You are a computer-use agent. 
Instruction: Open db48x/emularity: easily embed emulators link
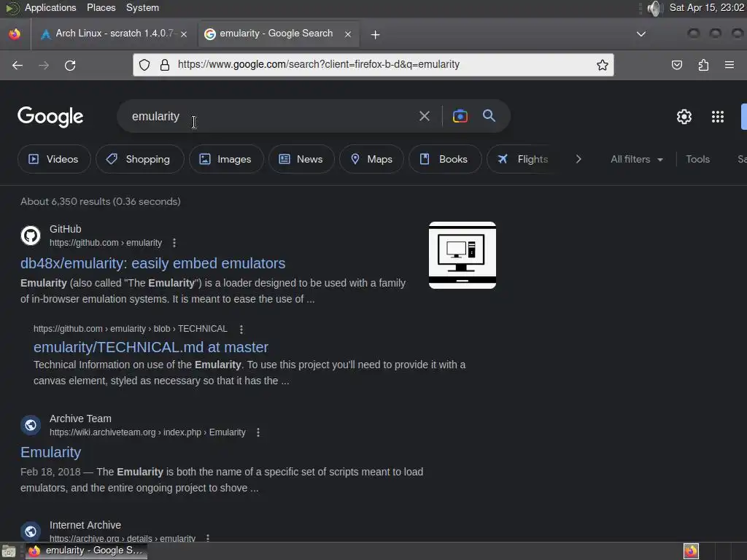(153, 263)
